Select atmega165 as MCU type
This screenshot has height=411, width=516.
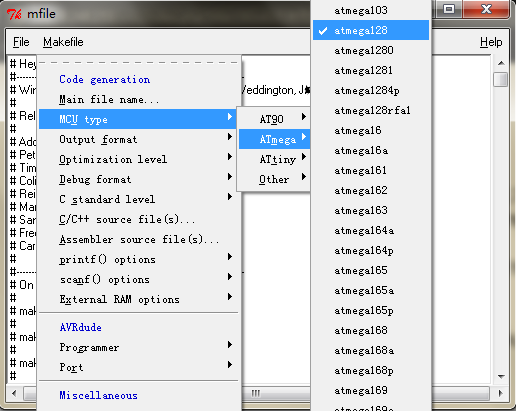pyautogui.click(x=371, y=270)
